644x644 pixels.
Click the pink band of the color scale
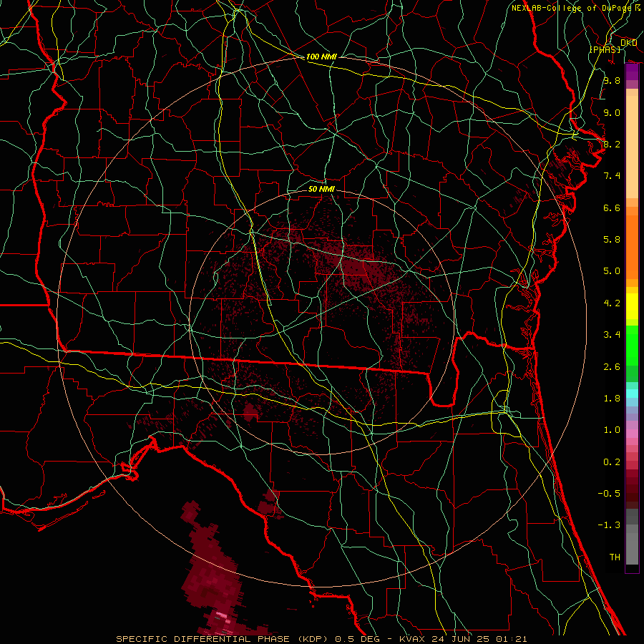tap(632, 434)
